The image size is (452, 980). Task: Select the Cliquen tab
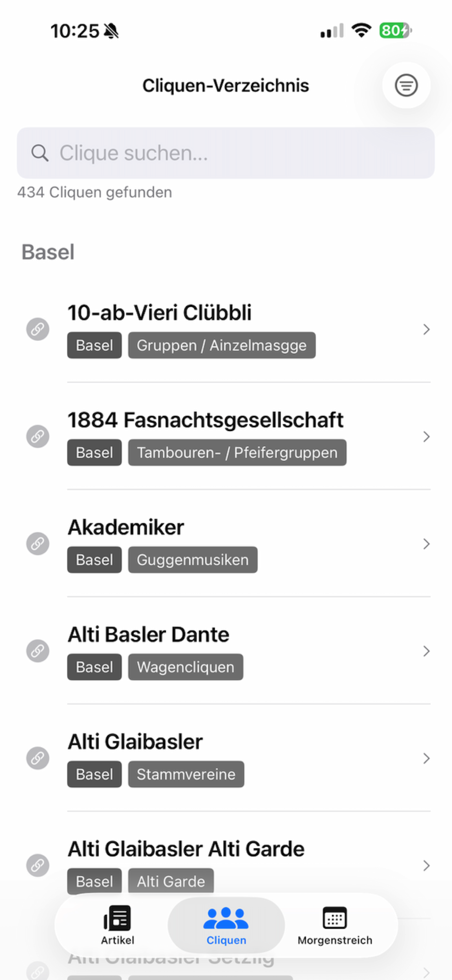pos(226,925)
